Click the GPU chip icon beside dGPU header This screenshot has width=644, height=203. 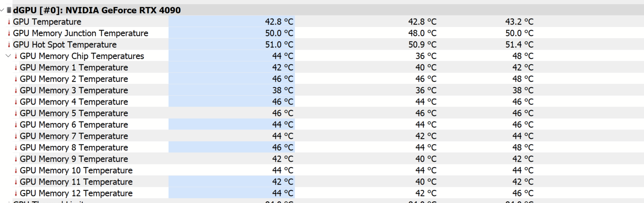tap(9, 10)
